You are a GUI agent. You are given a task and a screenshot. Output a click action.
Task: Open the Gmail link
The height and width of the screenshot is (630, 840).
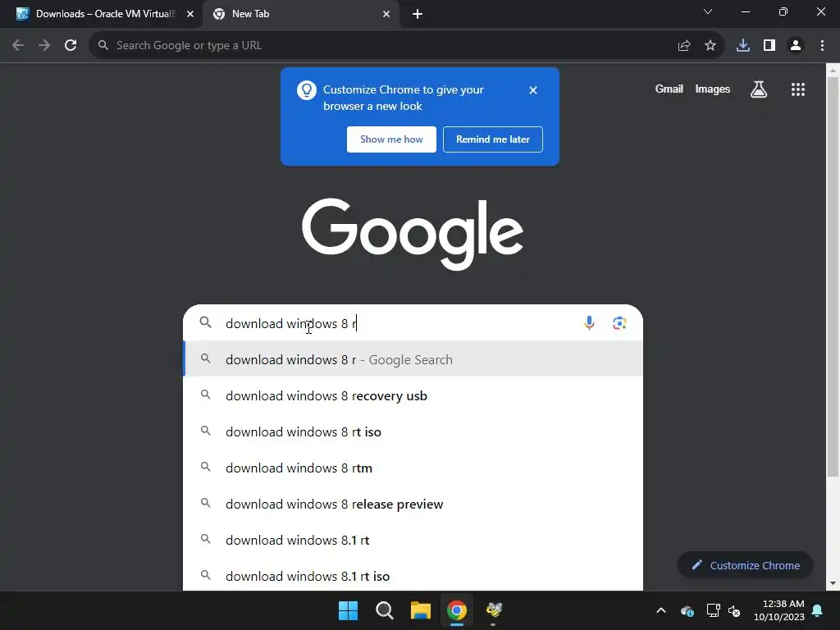(669, 89)
